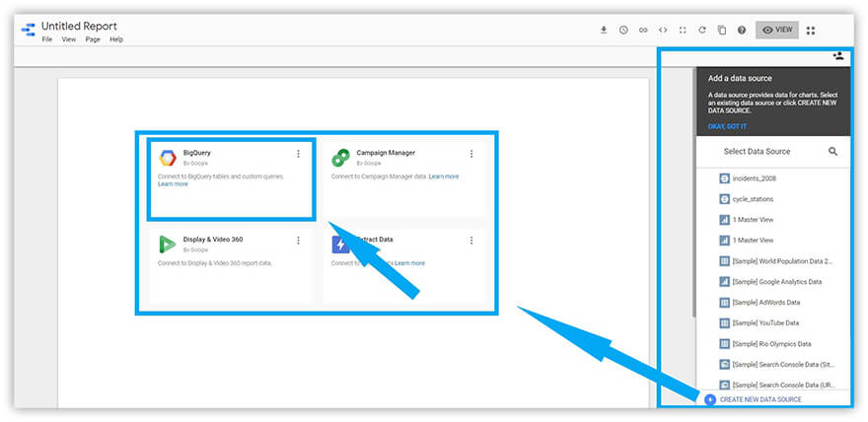Open the Page menu
868x422 pixels.
pos(93,39)
